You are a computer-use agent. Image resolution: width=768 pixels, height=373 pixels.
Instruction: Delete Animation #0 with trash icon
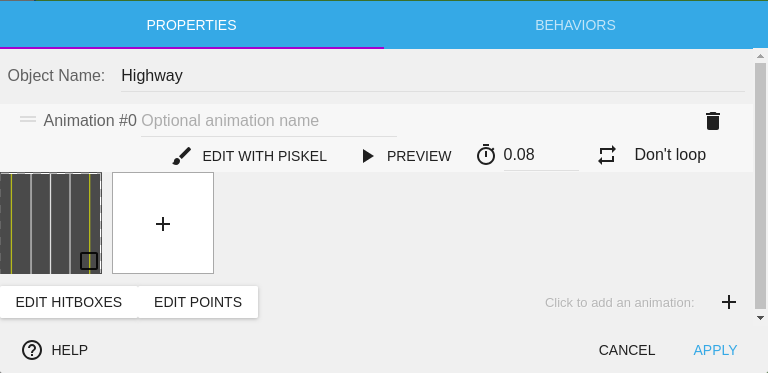[x=713, y=121]
